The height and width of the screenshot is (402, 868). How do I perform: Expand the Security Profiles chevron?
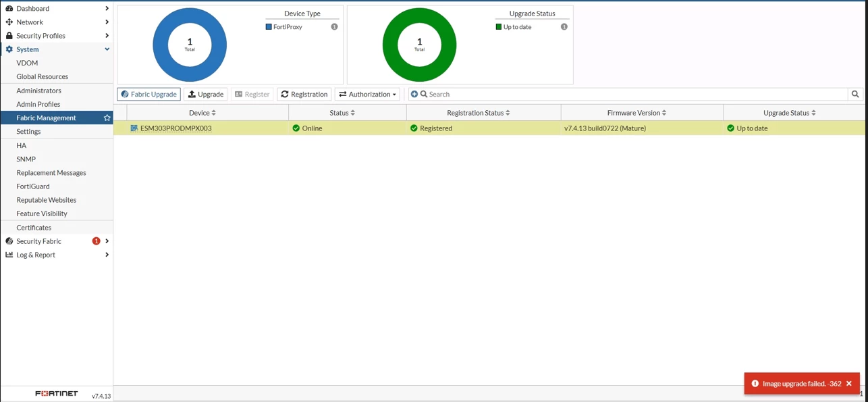(x=107, y=36)
